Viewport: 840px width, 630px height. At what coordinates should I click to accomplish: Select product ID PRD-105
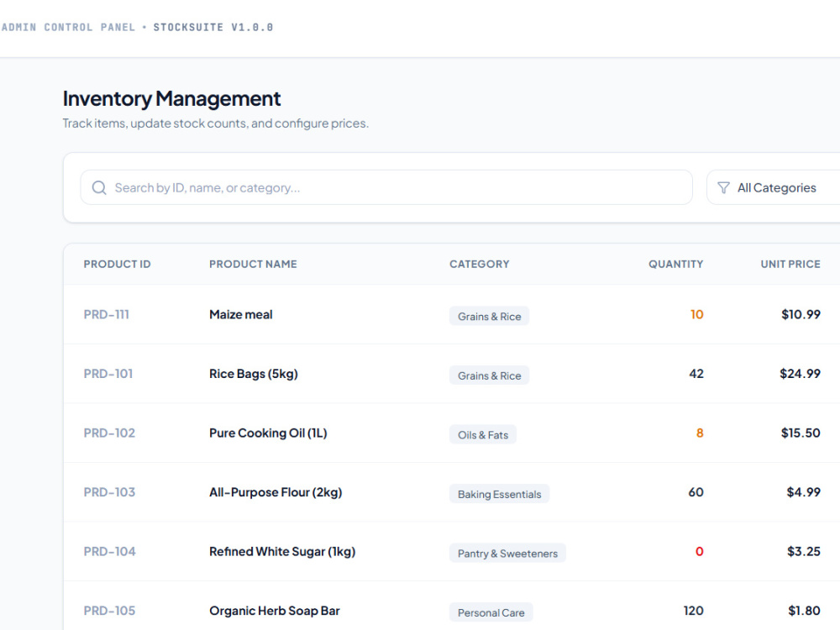click(x=109, y=611)
